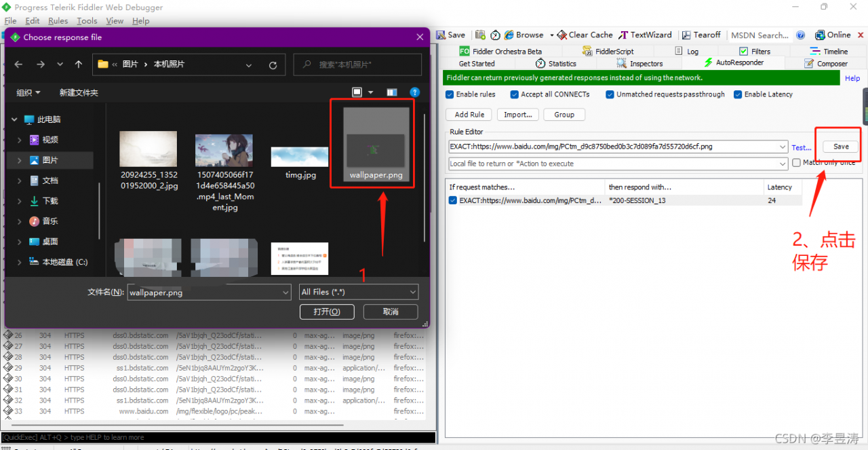Open the 组织 dropdown menu

[x=28, y=92]
